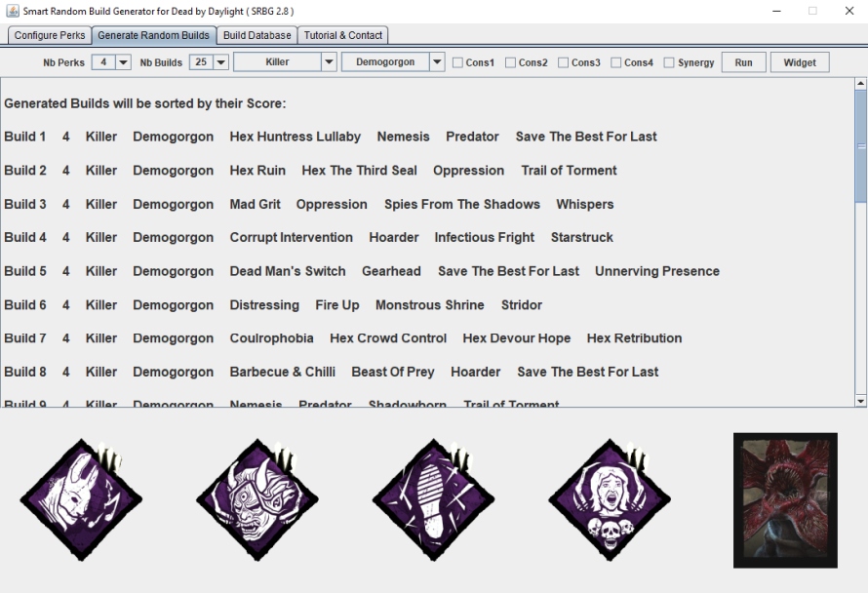Click 'Generated Builds will be sorted' heading
This screenshot has height=593, width=868.
coord(145,104)
